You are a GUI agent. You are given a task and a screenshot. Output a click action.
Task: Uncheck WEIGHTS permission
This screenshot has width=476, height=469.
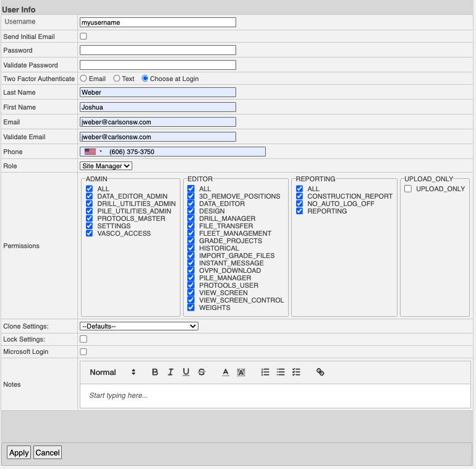coord(191,308)
